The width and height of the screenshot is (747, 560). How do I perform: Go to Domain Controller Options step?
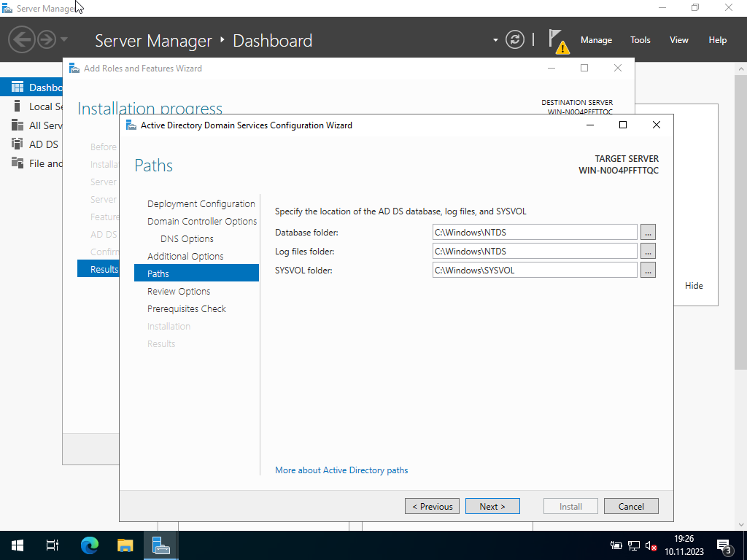[202, 222]
